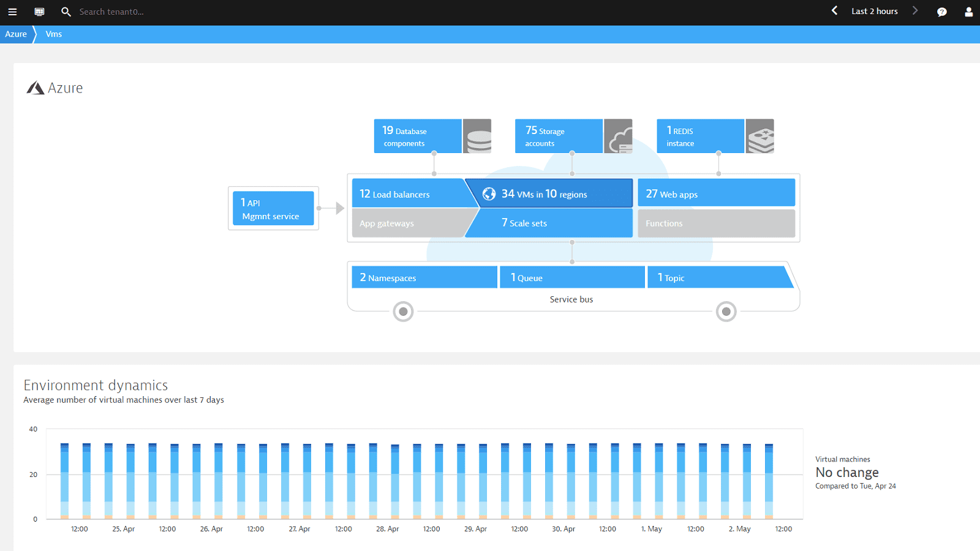Click the Redis stack icon
Image resolution: width=980 pixels, height=551 pixels.
coord(760,136)
